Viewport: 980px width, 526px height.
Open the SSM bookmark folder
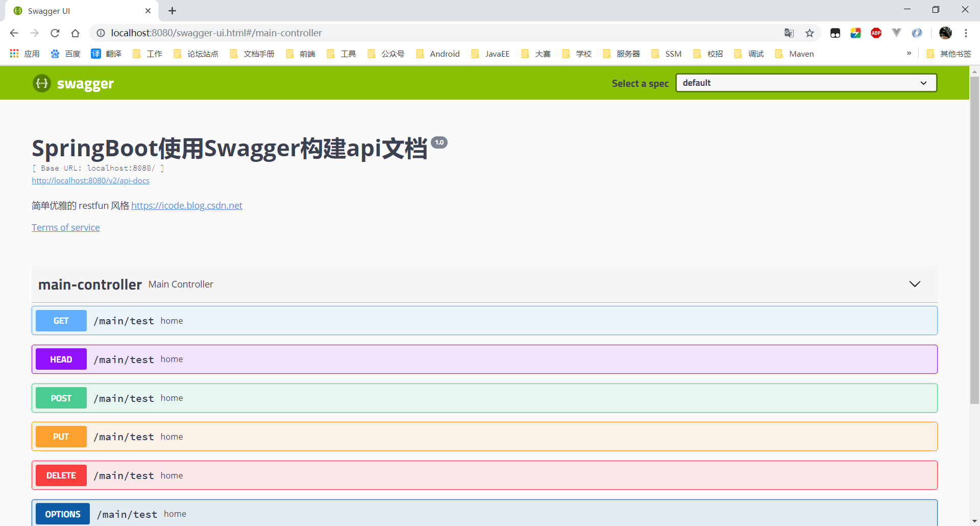pos(667,54)
